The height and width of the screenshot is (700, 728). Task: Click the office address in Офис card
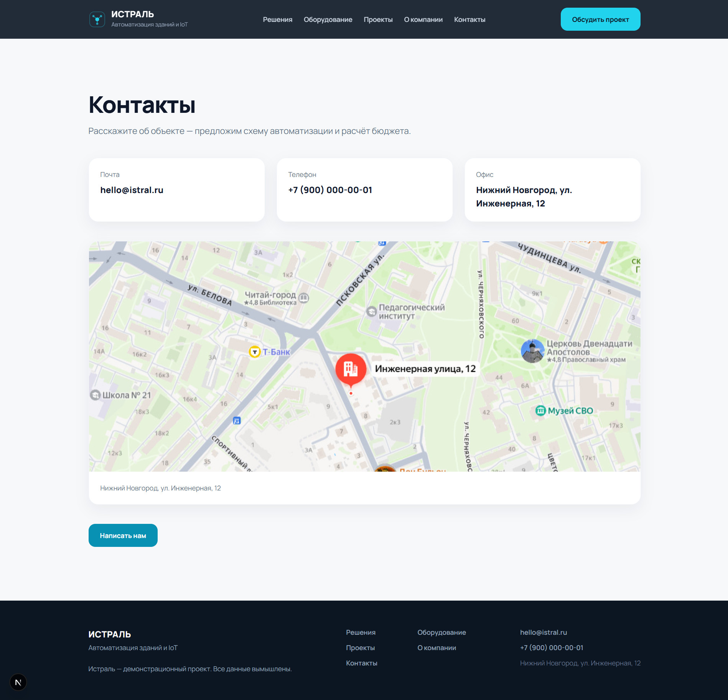[x=524, y=197]
